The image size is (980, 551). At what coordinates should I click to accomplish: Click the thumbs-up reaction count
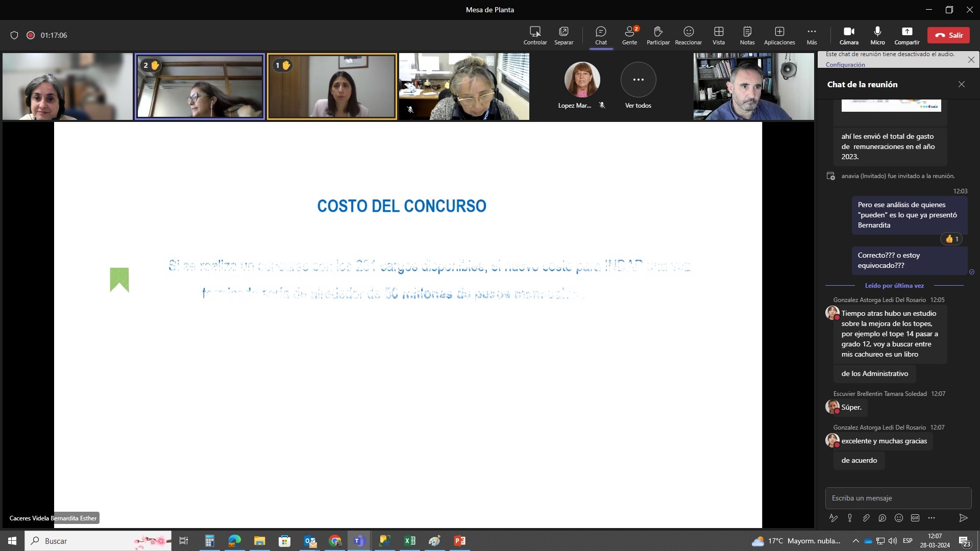[952, 239]
